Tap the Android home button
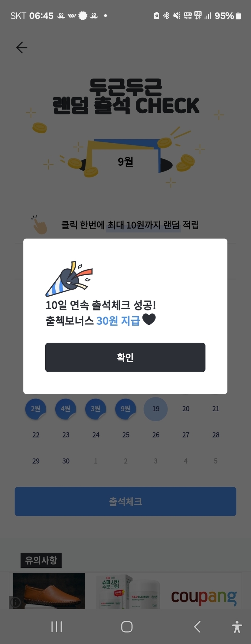 click(127, 627)
